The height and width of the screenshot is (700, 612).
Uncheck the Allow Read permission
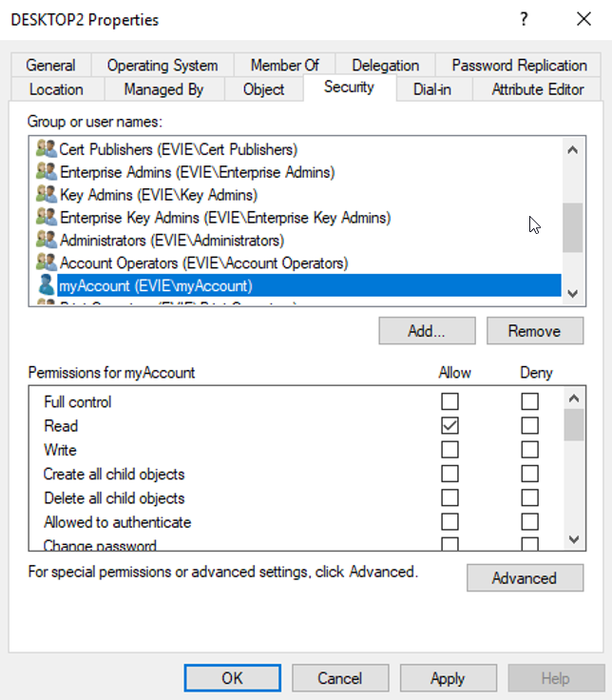click(449, 426)
